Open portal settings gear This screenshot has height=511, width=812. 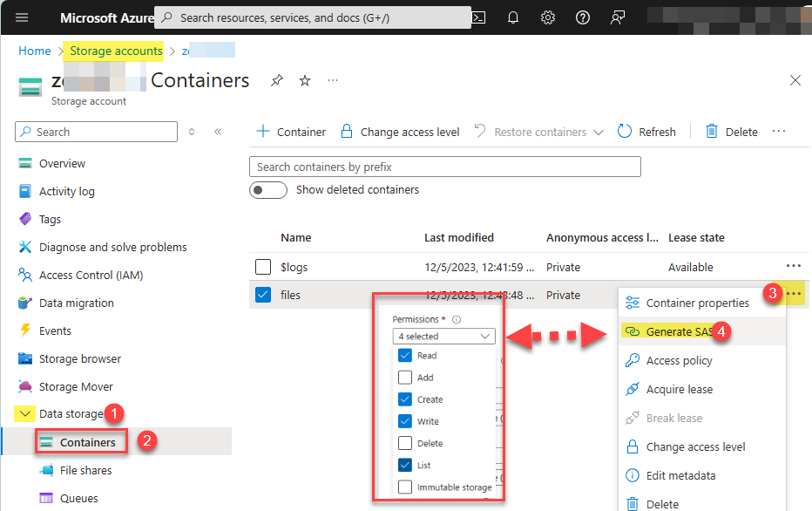pyautogui.click(x=548, y=17)
